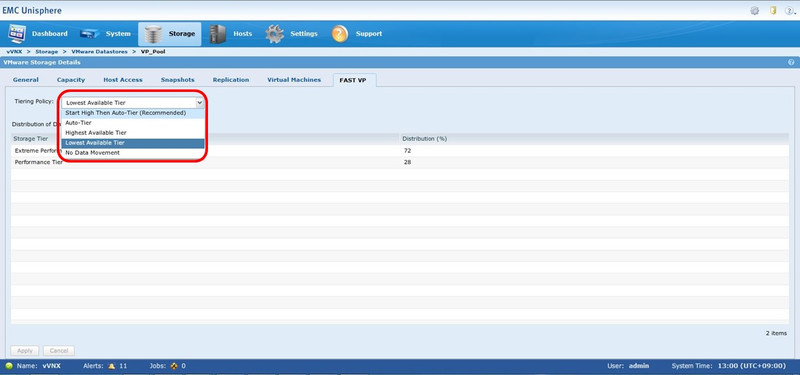
Task: Select the Storage disk-stack icon
Action: click(153, 34)
